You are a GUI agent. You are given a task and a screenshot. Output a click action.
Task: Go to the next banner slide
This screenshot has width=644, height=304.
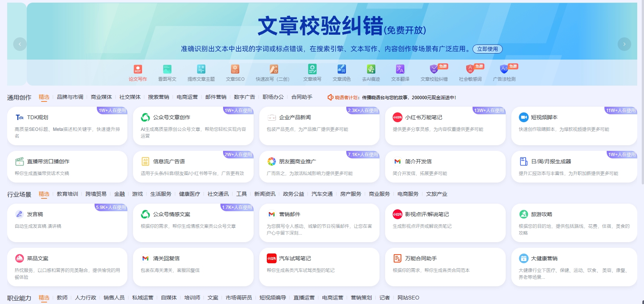pos(624,44)
